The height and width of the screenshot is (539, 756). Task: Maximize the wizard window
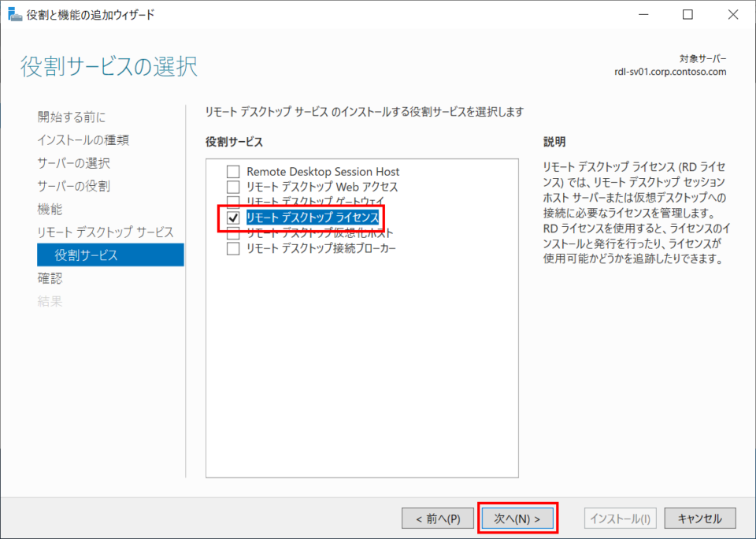point(688,14)
